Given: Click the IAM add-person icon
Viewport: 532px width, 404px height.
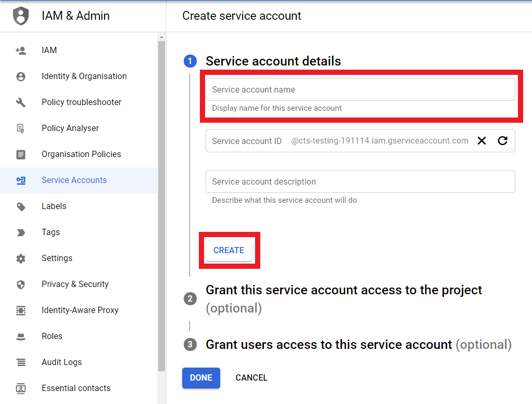Looking at the screenshot, I should click(21, 50).
